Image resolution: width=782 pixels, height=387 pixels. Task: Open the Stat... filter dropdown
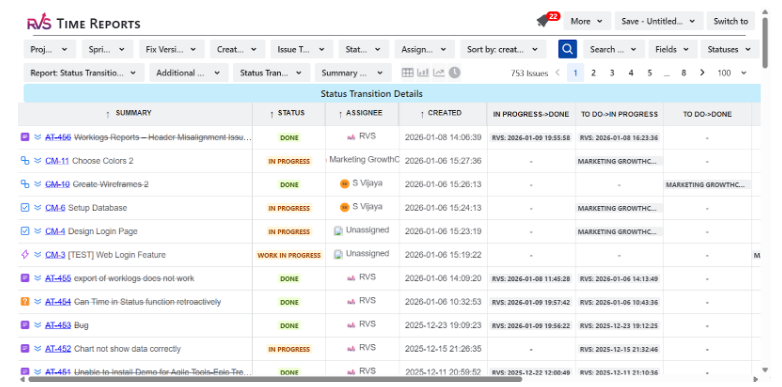click(364, 49)
